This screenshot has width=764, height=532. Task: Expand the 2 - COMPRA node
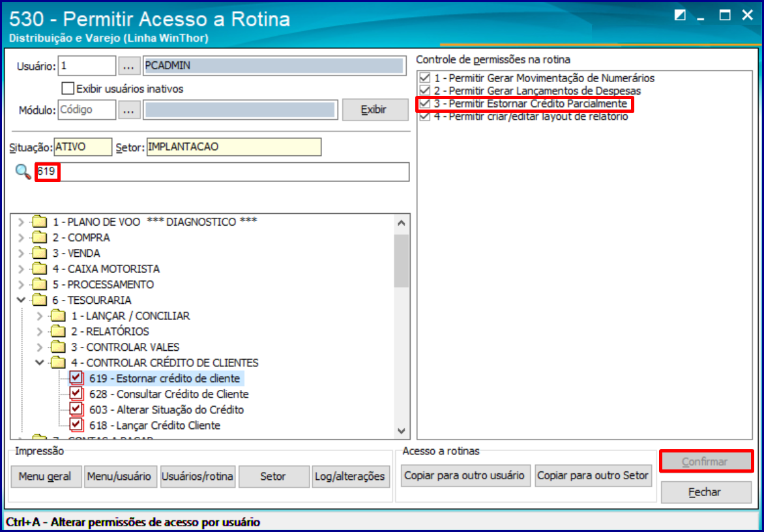[x=21, y=238]
